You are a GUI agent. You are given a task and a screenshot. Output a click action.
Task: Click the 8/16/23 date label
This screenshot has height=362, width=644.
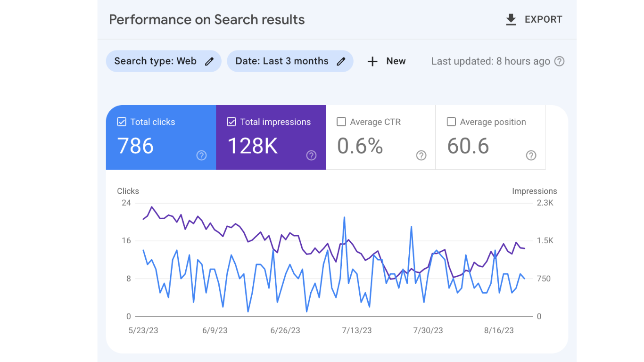499,330
